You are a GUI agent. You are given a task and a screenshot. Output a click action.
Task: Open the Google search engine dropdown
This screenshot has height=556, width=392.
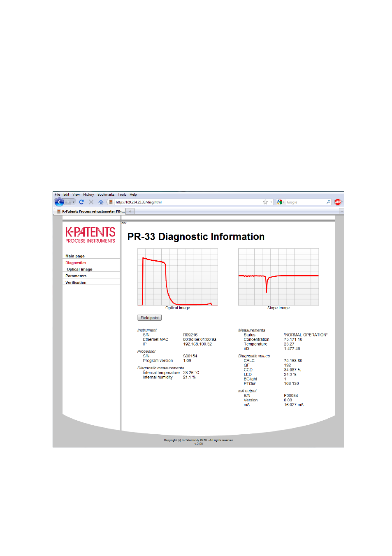281,202
